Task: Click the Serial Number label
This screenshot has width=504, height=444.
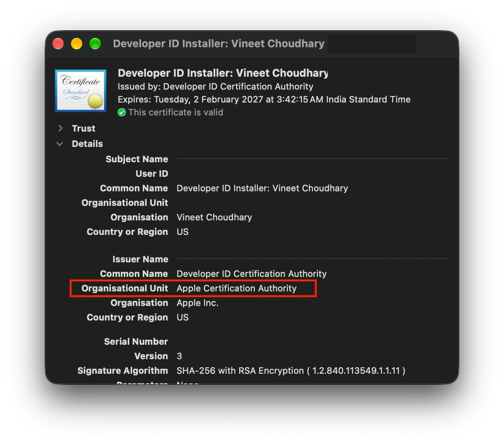Action: click(x=136, y=341)
